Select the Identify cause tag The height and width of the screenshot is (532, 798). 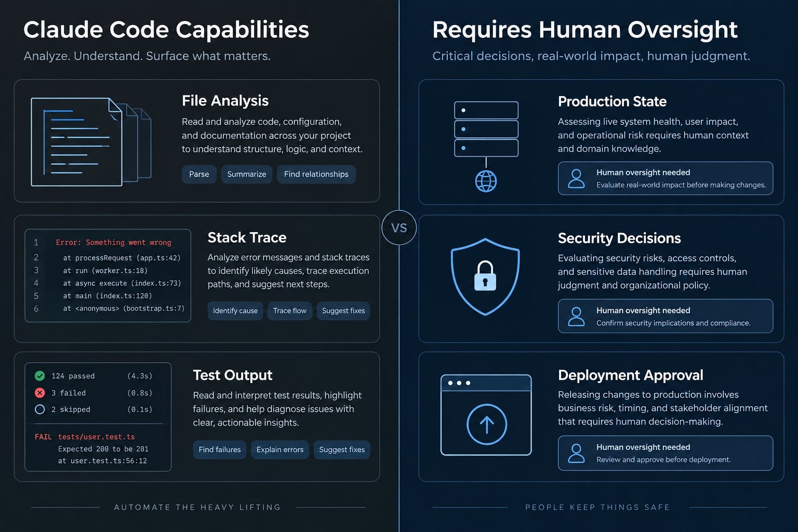(235, 311)
